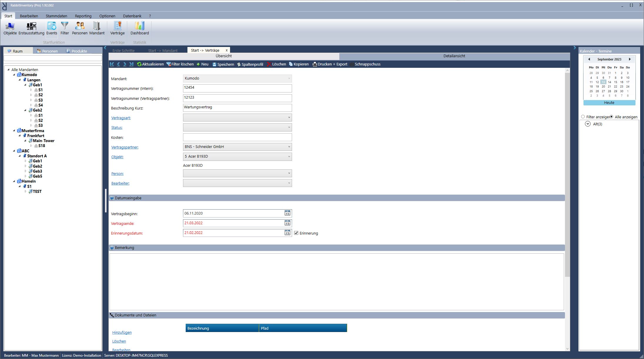Click the Filter funnel icon
Screen dimensions: 644x359
65,28
